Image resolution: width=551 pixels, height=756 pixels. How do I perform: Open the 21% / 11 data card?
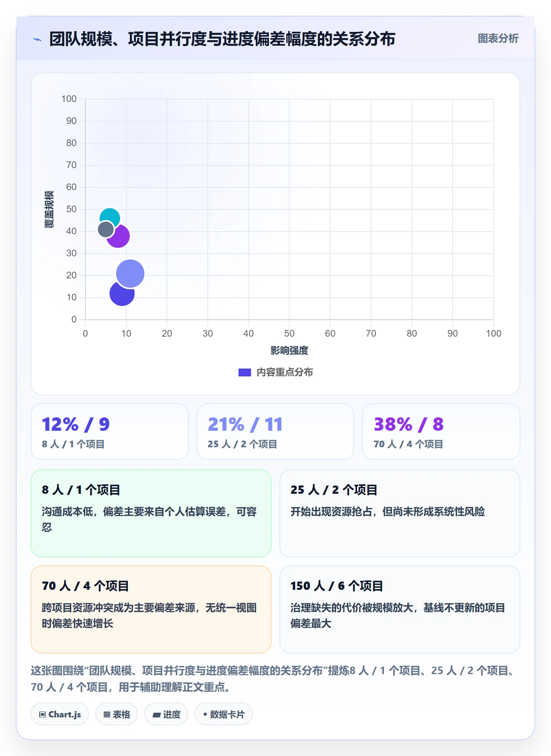coord(275,432)
